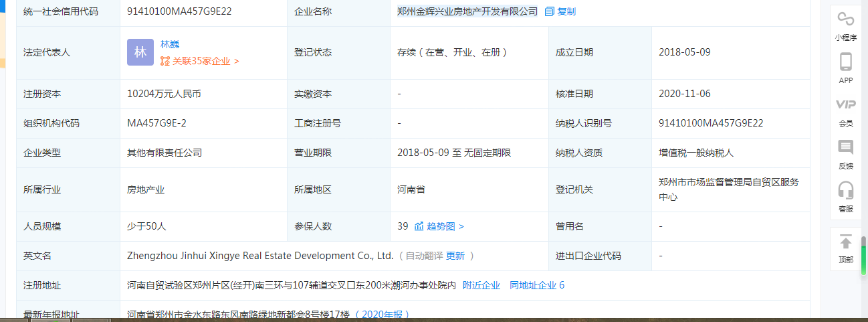Click the orange related-companies network icon
The image size is (868, 322).
point(165,61)
